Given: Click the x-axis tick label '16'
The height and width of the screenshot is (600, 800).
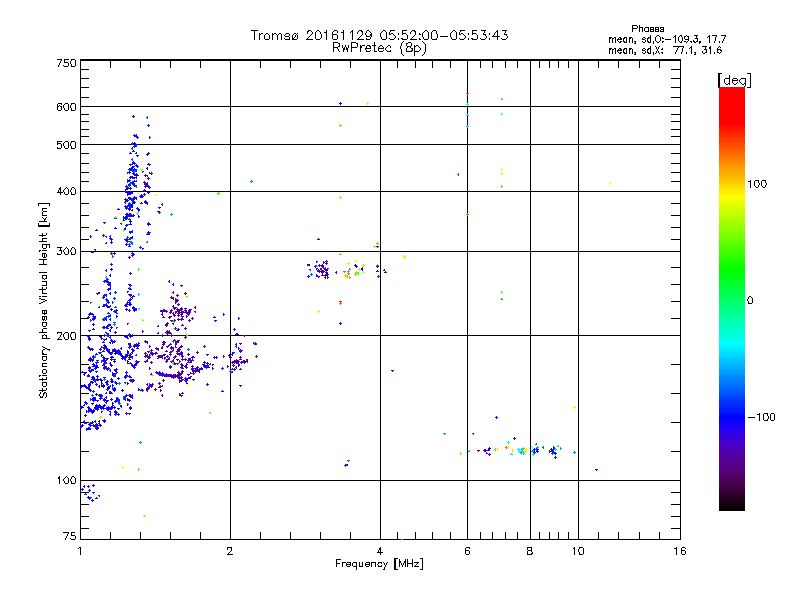Looking at the screenshot, I should point(680,551).
